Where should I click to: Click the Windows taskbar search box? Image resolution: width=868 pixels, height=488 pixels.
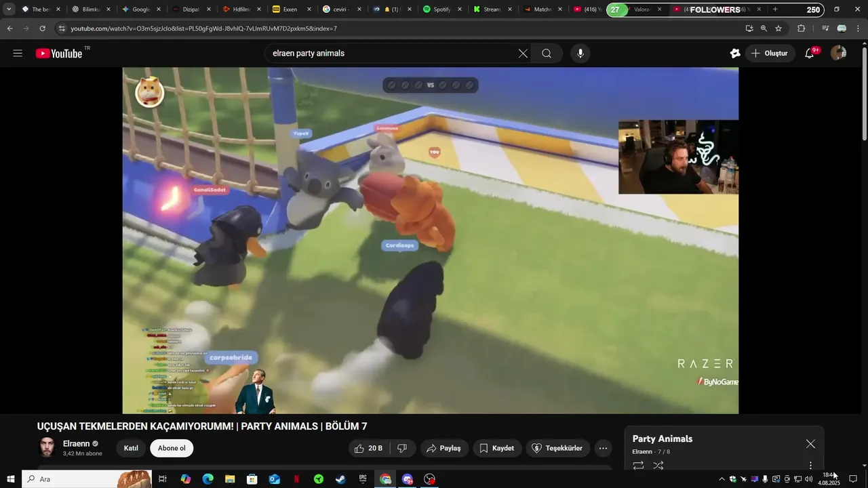pos(86,479)
